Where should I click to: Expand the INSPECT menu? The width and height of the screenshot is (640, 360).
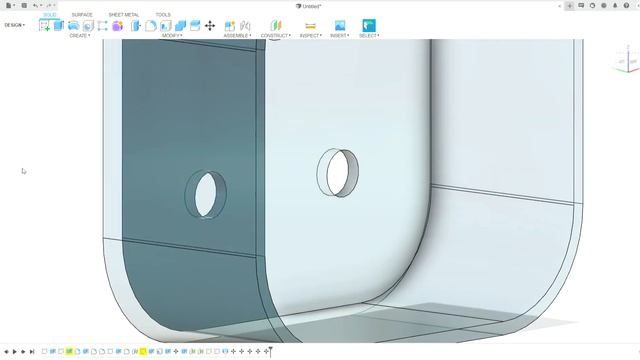[311, 36]
